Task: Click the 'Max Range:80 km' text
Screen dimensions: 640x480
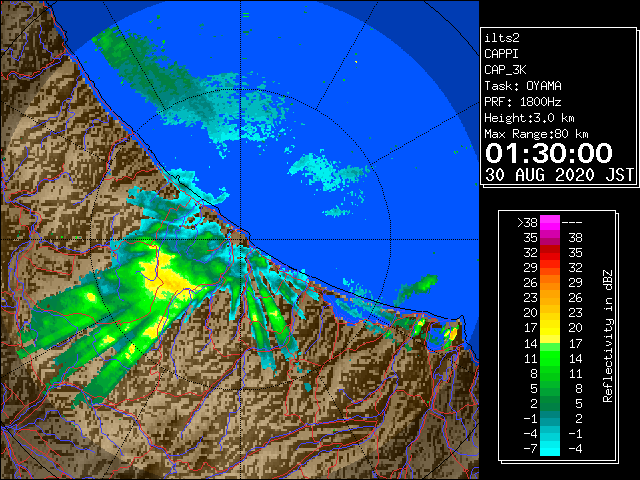Action: [x=536, y=134]
